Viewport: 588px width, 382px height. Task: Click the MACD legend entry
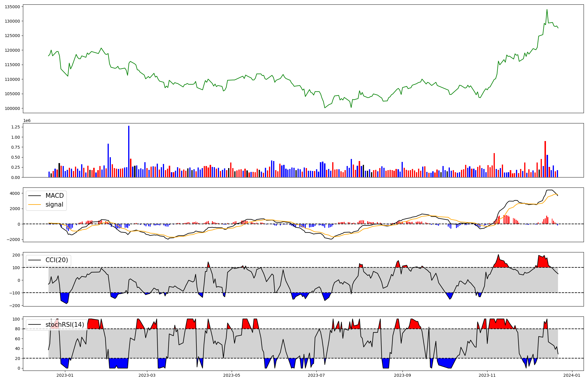[x=54, y=196]
